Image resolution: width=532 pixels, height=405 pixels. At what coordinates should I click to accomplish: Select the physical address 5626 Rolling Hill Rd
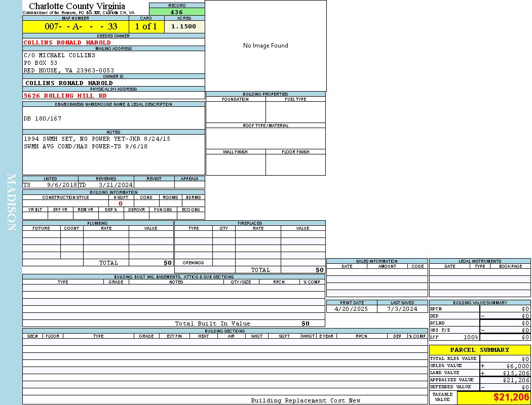click(65, 96)
